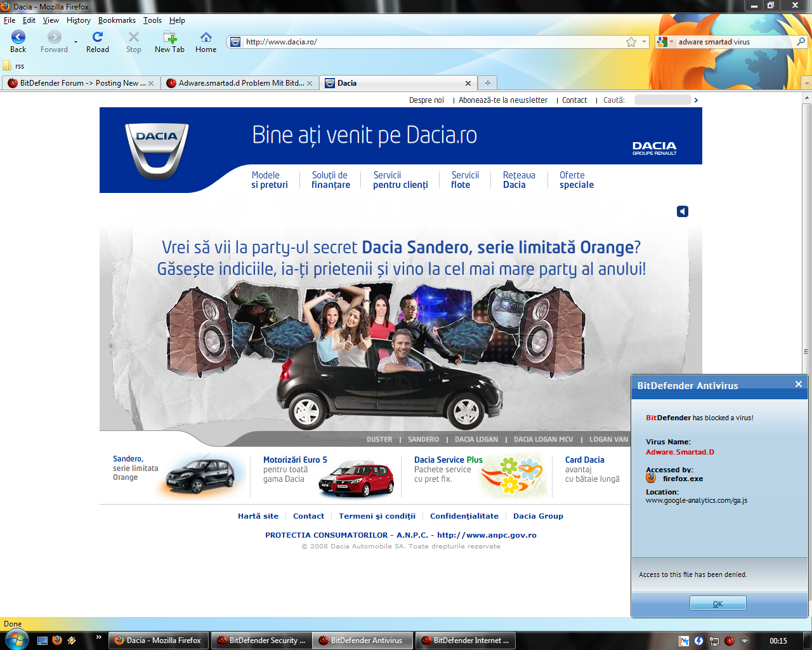The height and width of the screenshot is (650, 812).
Task: Open Servicii flote menu
Action: pyautogui.click(x=465, y=180)
